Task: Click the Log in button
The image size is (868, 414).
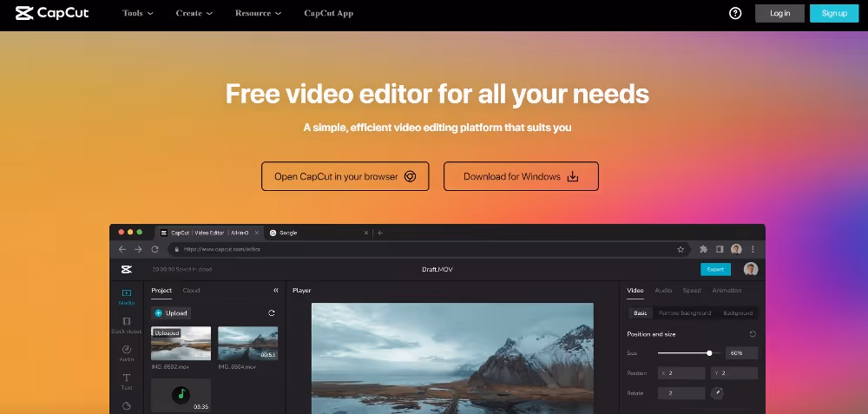Action: (x=779, y=13)
